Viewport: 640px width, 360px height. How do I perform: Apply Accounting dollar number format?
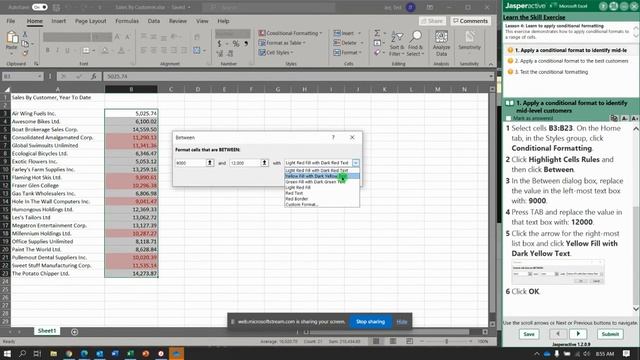click(220, 44)
